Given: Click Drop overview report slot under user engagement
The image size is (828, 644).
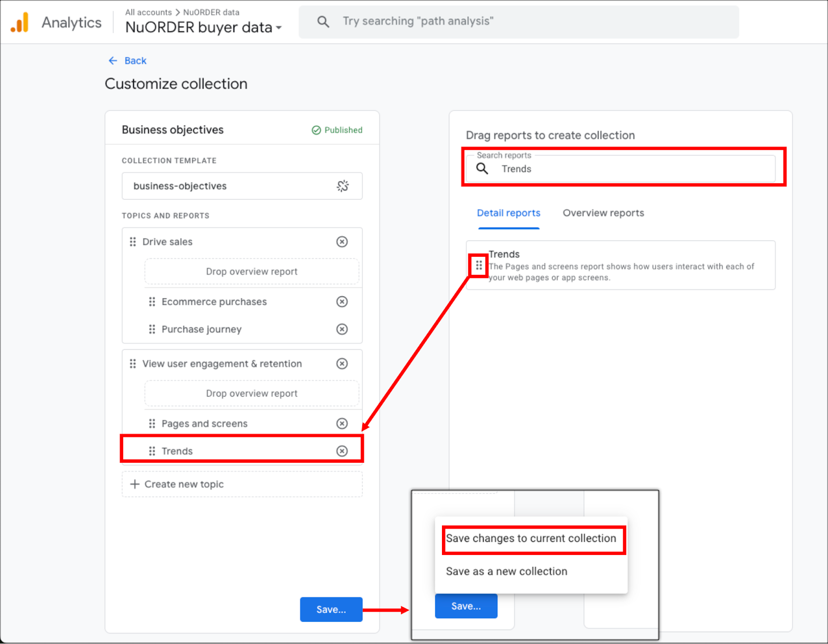Looking at the screenshot, I should [252, 393].
